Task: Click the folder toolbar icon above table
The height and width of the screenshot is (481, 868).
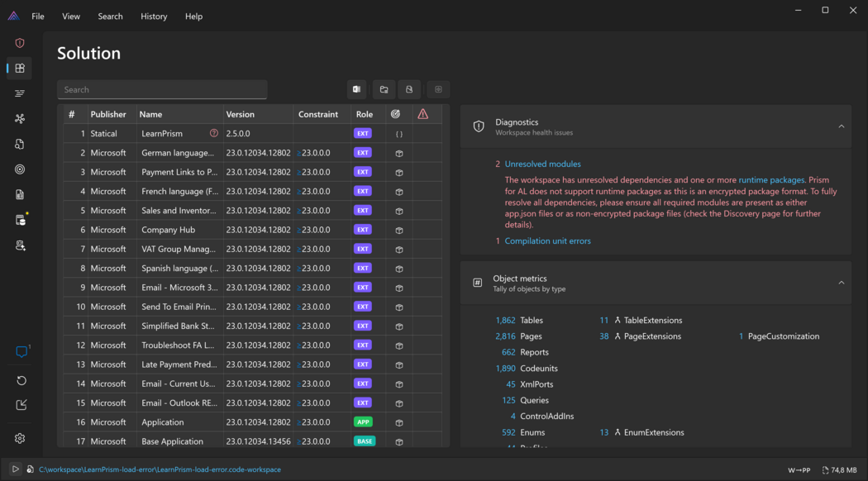Action: 384,89
